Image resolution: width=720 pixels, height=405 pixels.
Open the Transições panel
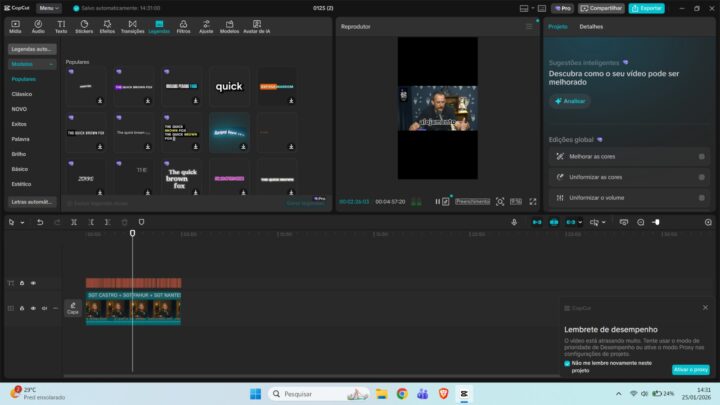pos(132,26)
